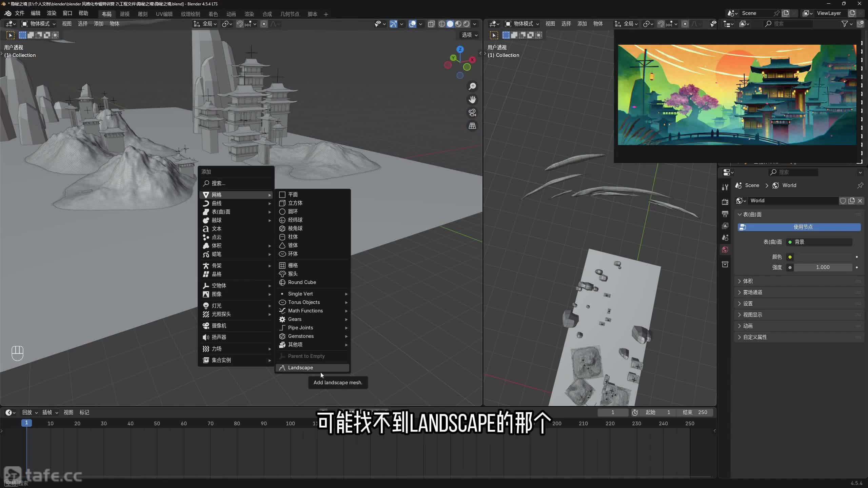Open Render properties tab icon
Screen dimensions: 868x488
[x=725, y=202]
